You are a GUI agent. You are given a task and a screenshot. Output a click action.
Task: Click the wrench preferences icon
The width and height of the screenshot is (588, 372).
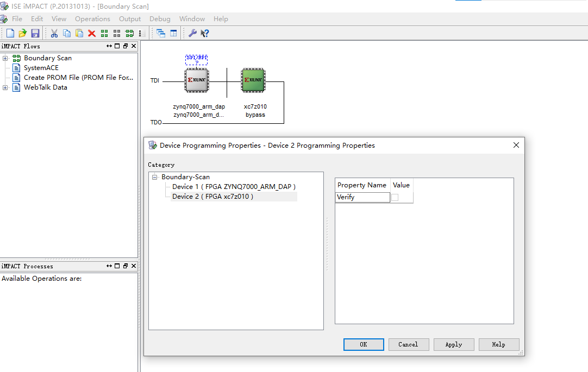point(192,33)
